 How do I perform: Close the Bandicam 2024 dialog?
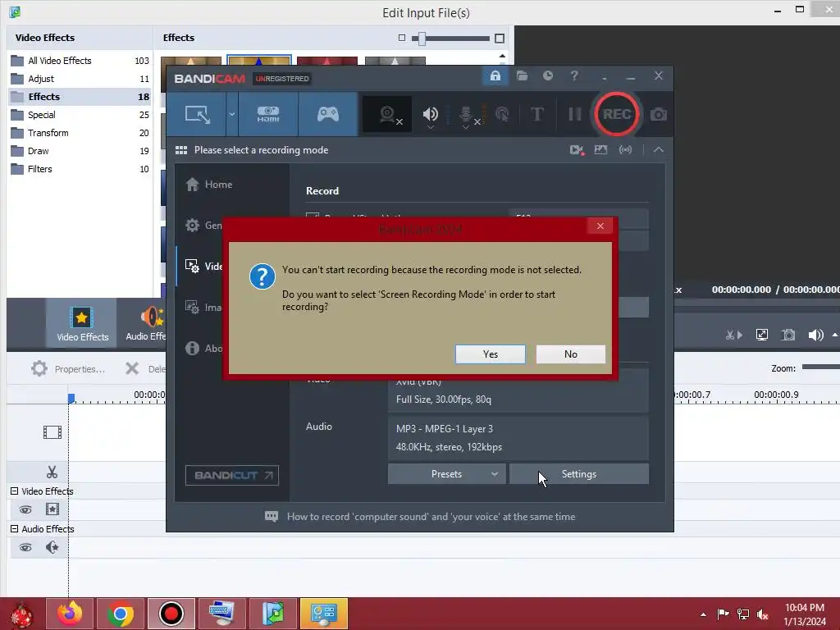(x=600, y=226)
